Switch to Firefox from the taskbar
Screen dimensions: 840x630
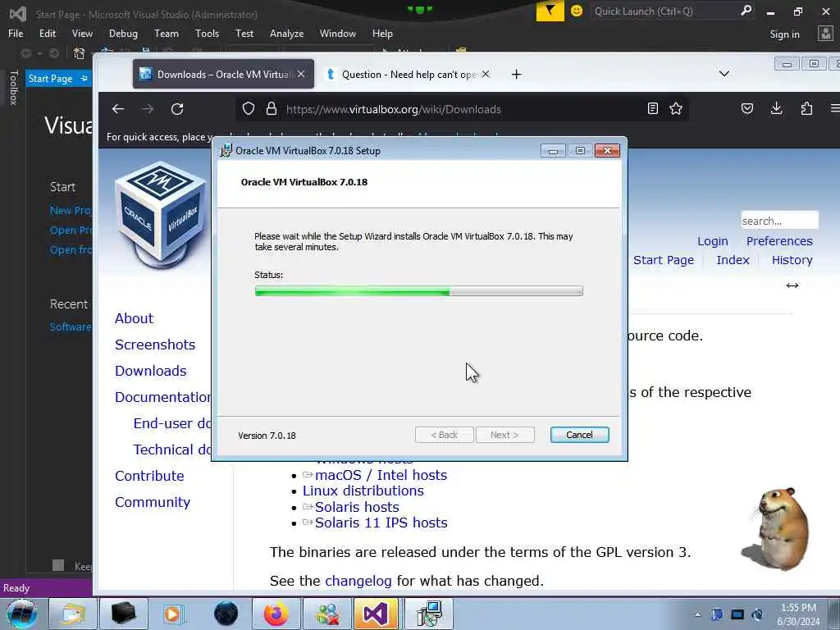(x=276, y=614)
